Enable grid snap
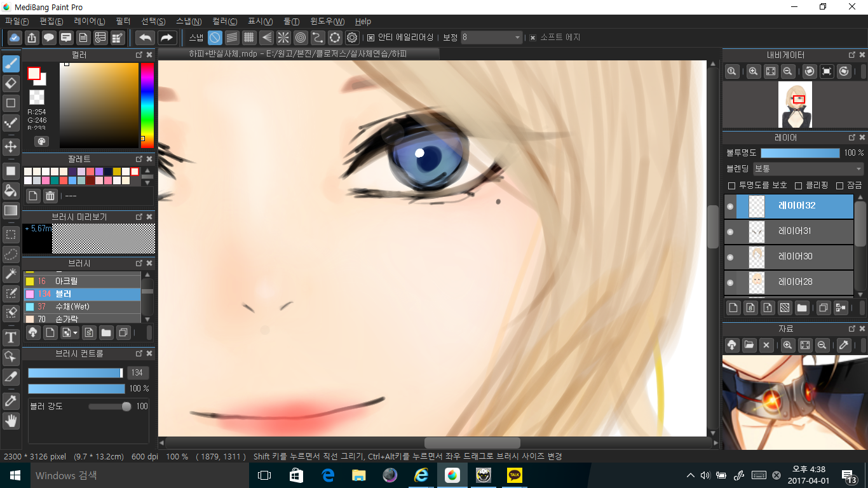868x488 pixels. click(249, 37)
